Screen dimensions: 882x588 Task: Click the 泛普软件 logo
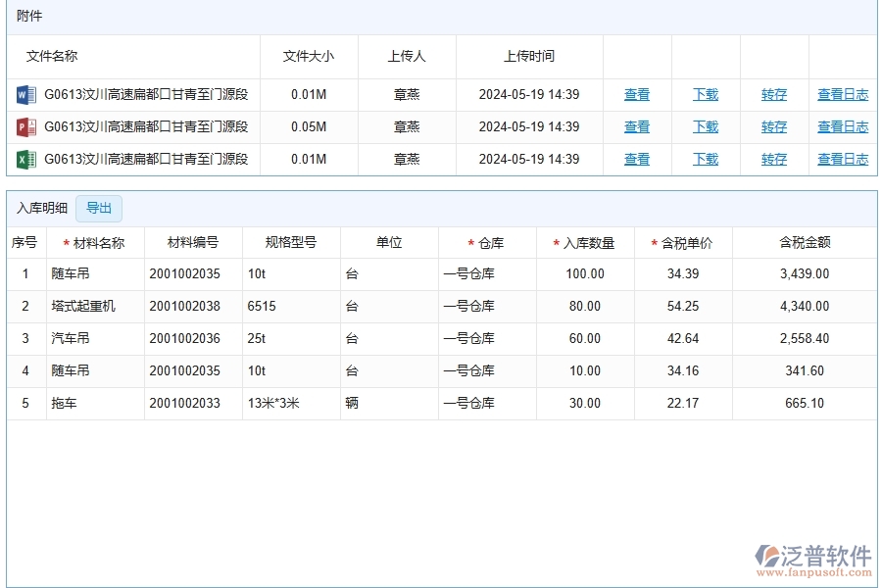tap(814, 557)
